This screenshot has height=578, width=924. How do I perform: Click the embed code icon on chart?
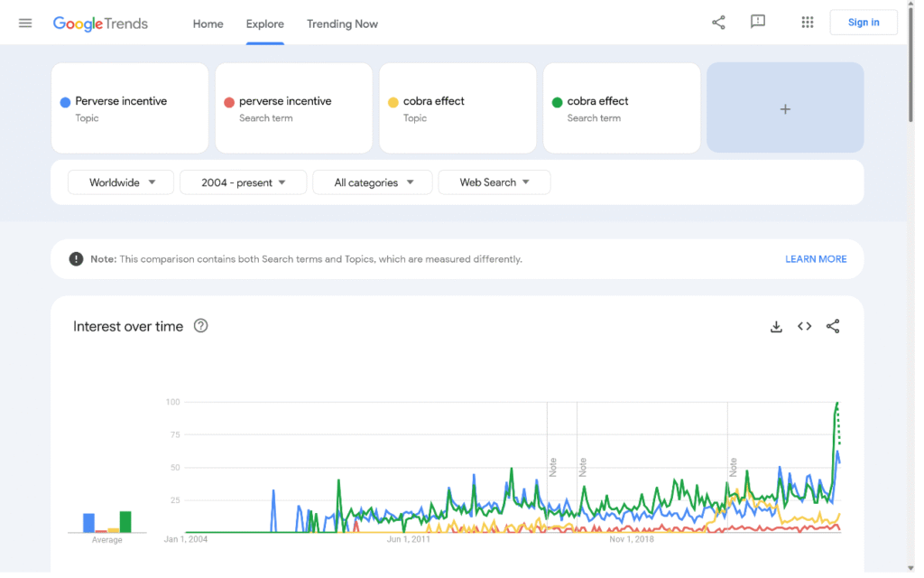click(x=804, y=327)
